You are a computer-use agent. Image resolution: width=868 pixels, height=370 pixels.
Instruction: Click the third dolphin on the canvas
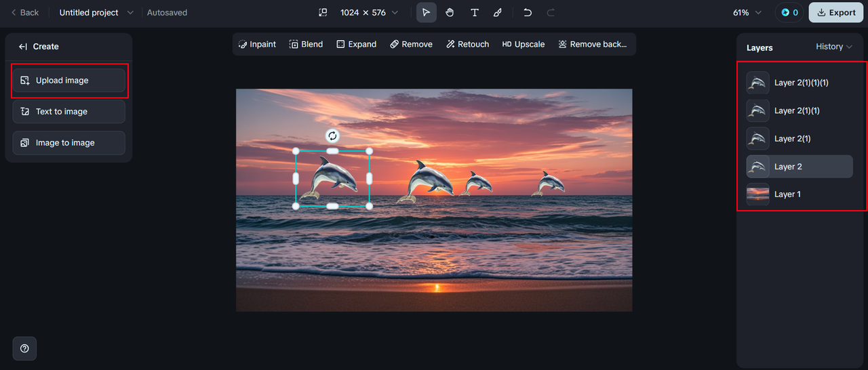click(476, 183)
